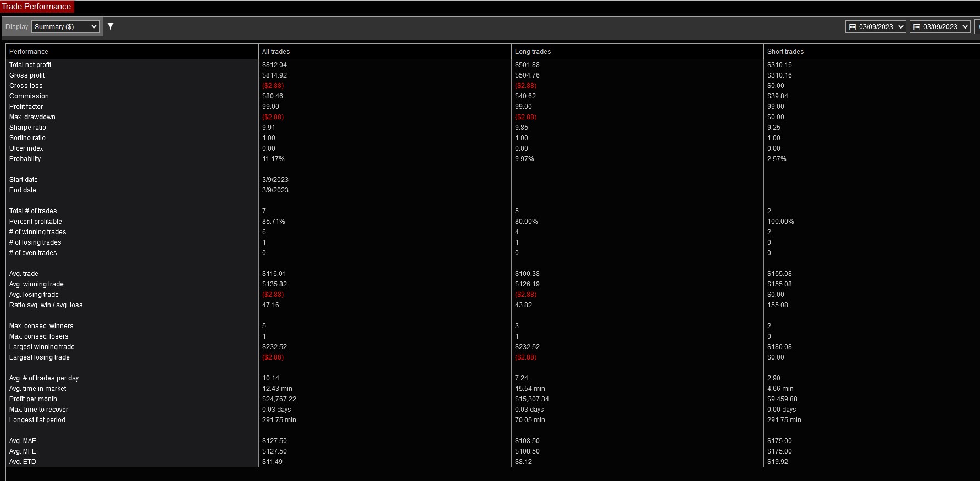Viewport: 980px width, 481px height.
Task: Select the Avg. # of trades per day label
Action: point(44,378)
